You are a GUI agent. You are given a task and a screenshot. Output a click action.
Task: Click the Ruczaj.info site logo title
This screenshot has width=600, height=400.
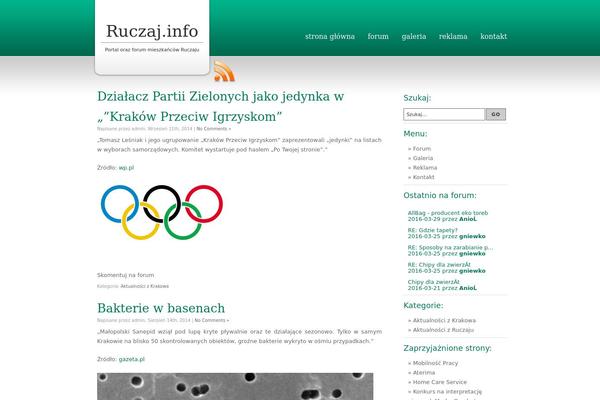click(152, 31)
